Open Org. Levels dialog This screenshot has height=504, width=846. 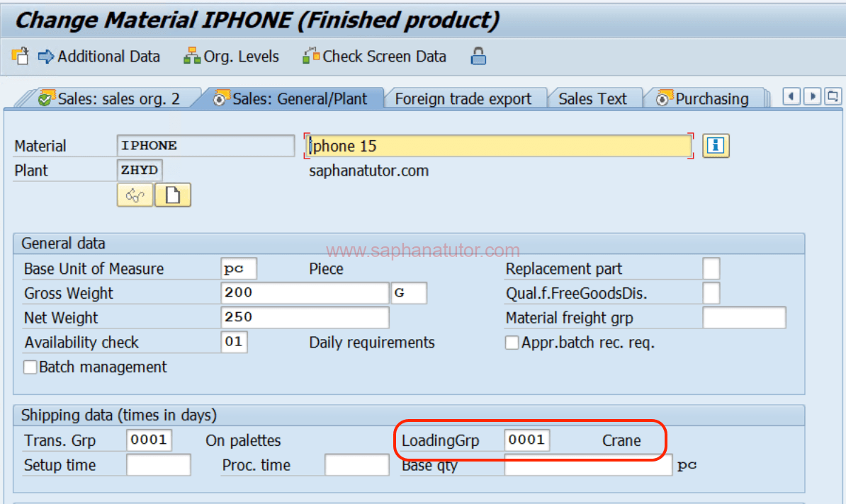pyautogui.click(x=232, y=56)
